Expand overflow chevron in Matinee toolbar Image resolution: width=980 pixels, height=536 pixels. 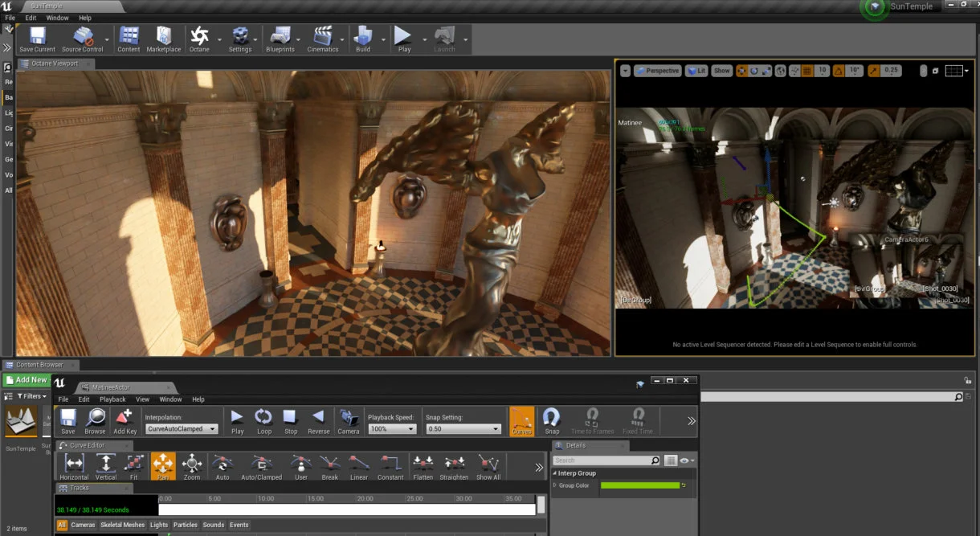pyautogui.click(x=691, y=420)
